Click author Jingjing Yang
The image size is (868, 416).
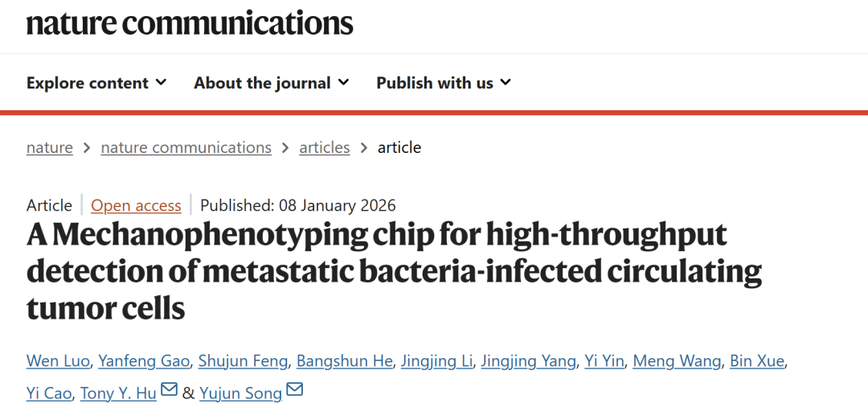[x=528, y=360]
